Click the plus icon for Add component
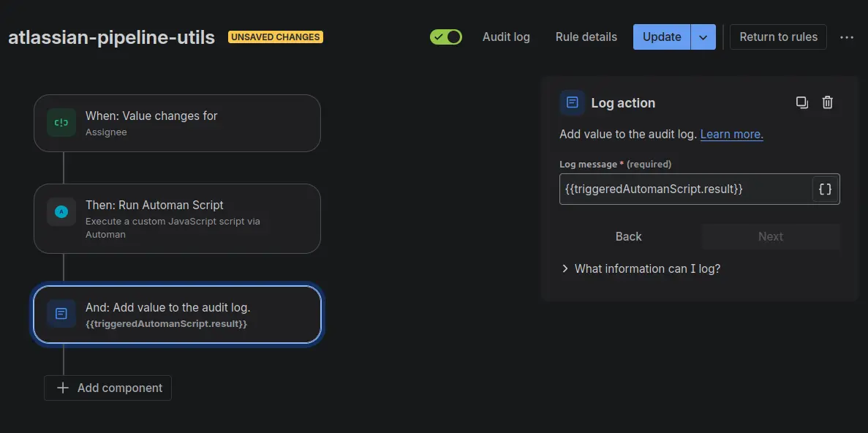Viewport: 868px width, 433px height. pos(63,388)
